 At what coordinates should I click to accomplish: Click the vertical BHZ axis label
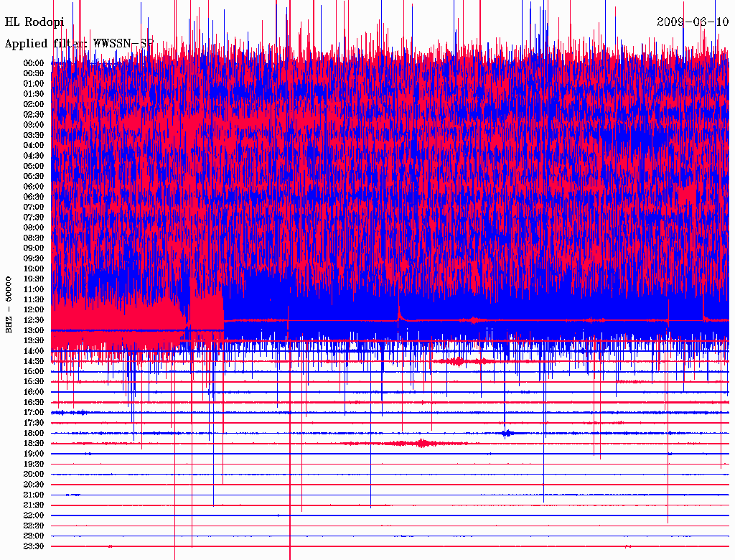coord(9,304)
